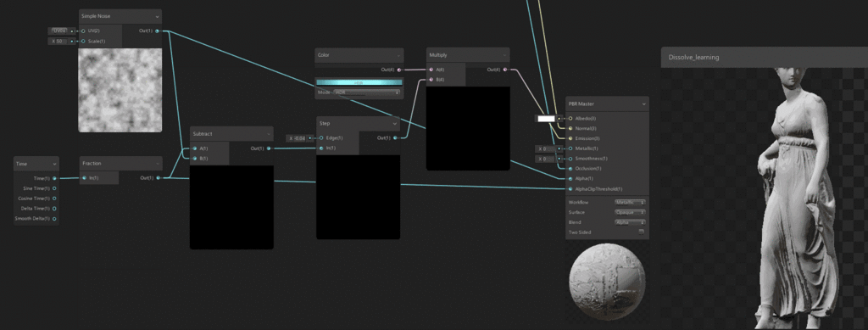The height and width of the screenshot is (330, 868).
Task: Select the Cosine Time(1) output port
Action: point(54,199)
